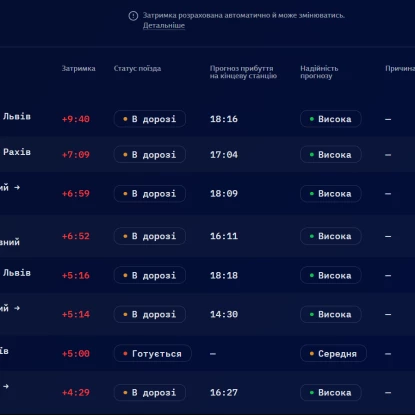Click the Надійність прогнозу column header
The width and height of the screenshot is (415, 415).
tap(319, 72)
